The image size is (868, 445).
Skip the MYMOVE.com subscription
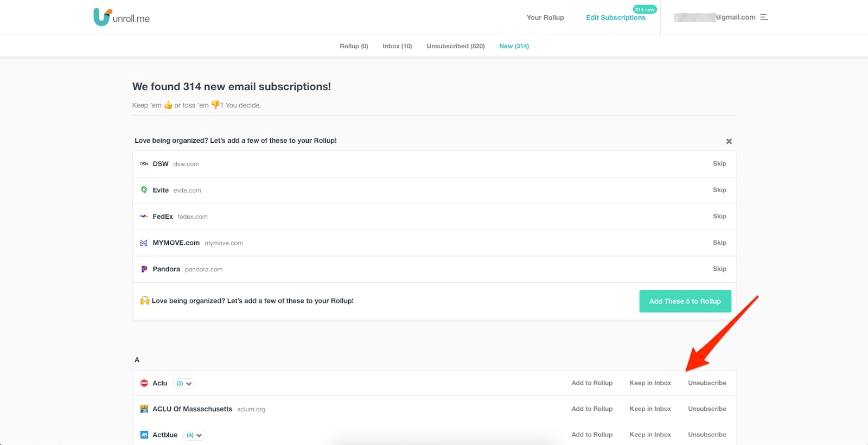(719, 243)
